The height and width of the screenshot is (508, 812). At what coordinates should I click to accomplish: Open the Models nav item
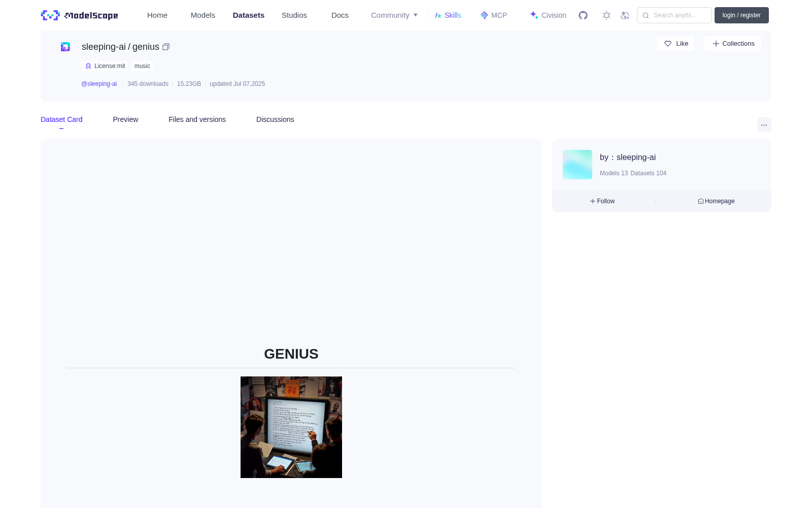pyautogui.click(x=203, y=15)
